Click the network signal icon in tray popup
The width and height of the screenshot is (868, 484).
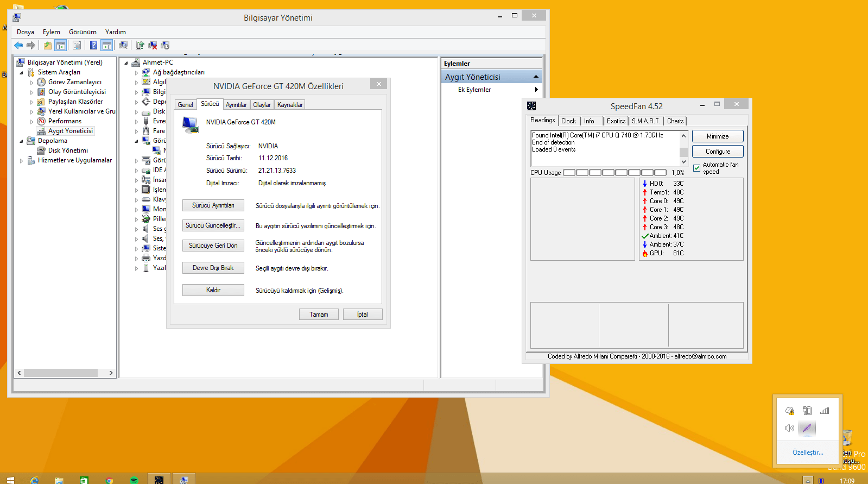[x=825, y=411]
